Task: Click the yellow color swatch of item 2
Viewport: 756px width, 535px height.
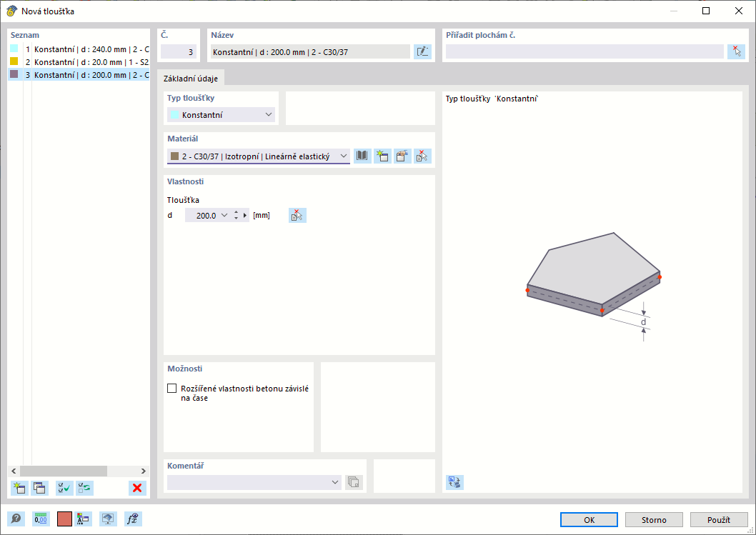Action: pyautogui.click(x=14, y=61)
